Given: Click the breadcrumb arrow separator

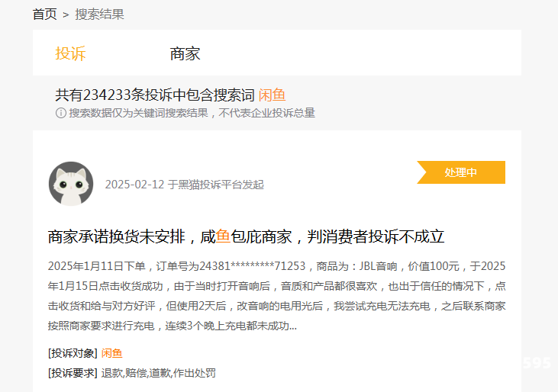Looking at the screenshot, I should 66,14.
